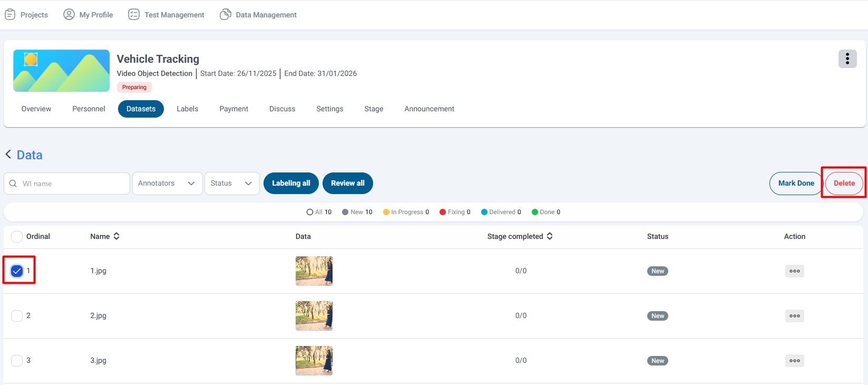Click the Labeling all button
This screenshot has width=868, height=385.
click(x=291, y=184)
